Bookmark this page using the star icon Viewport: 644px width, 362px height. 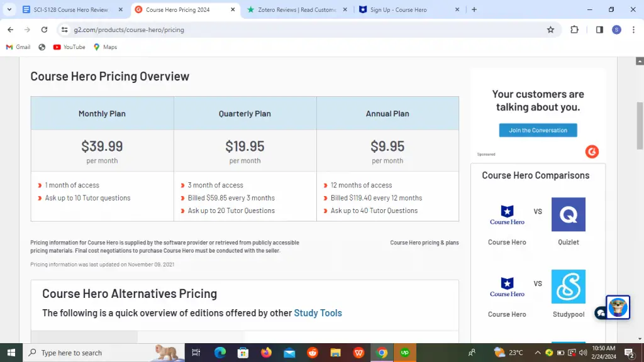point(551,30)
